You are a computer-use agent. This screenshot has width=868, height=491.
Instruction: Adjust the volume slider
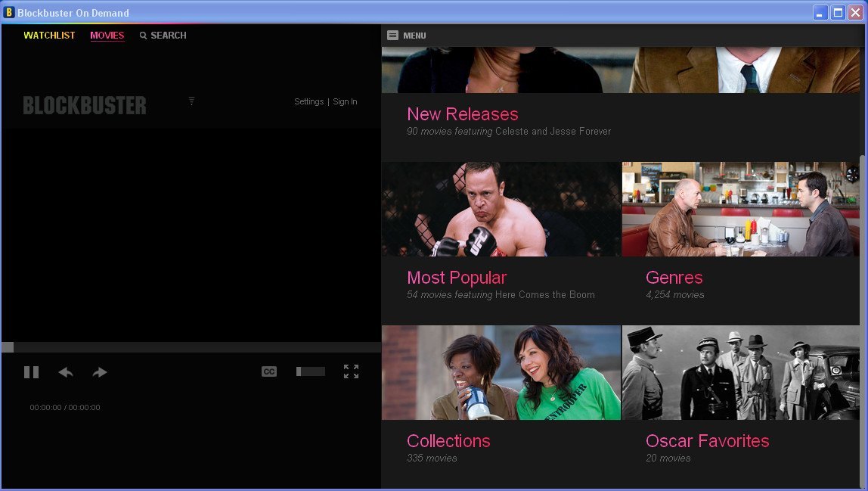click(x=311, y=371)
